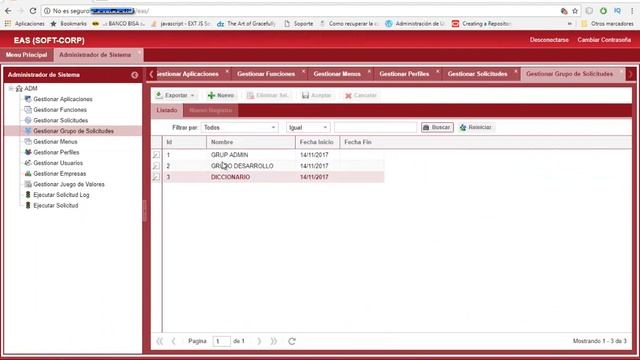Open the Gestionar Usuarios tree item

tap(58, 163)
